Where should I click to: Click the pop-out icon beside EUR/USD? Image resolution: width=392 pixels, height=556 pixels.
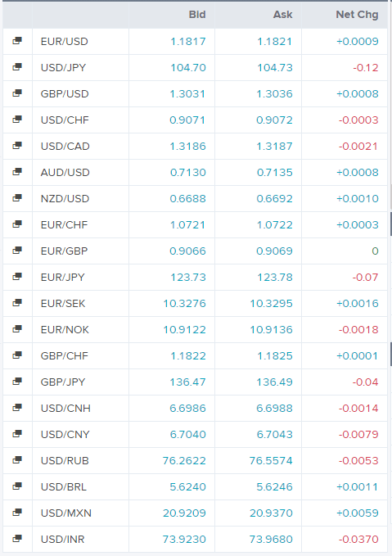tap(17, 41)
